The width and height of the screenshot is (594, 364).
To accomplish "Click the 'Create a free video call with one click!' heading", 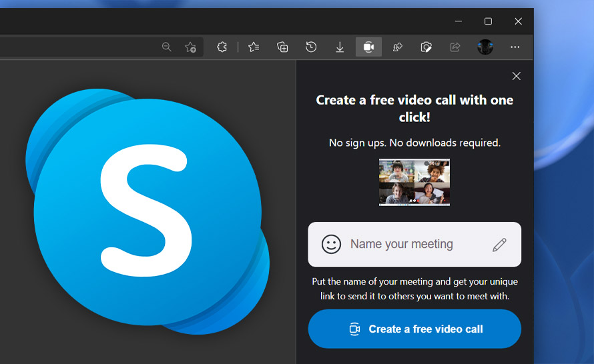I will click(414, 109).
